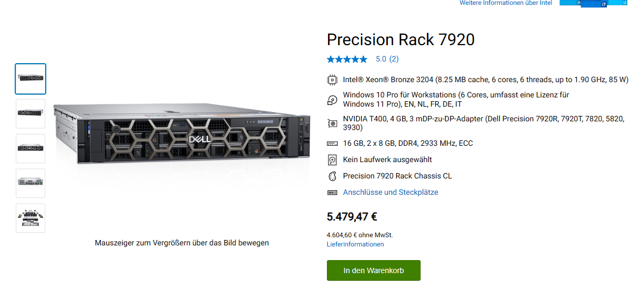The width and height of the screenshot is (644, 290).
Task: Select the first highlighted product thumbnail
Action: [31, 79]
